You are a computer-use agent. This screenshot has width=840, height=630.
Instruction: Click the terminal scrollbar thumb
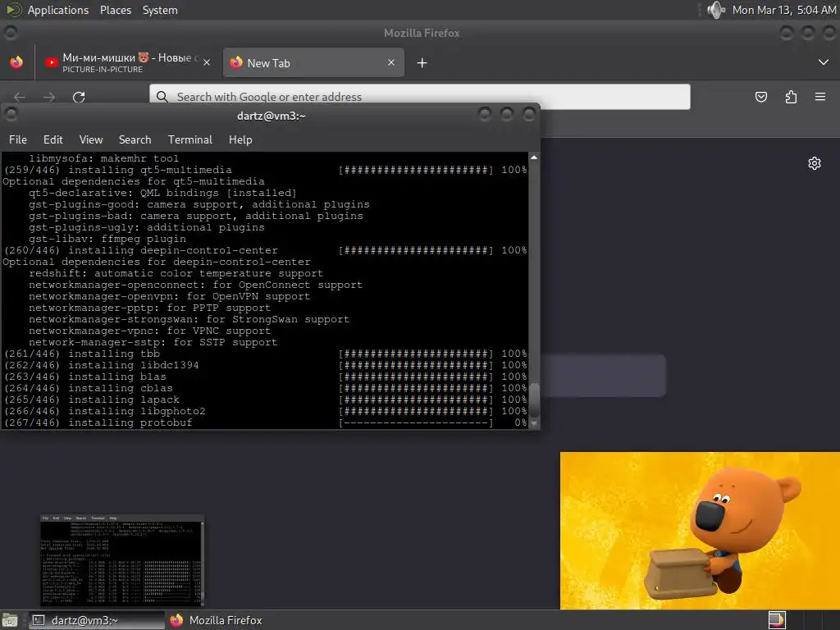pos(533,400)
